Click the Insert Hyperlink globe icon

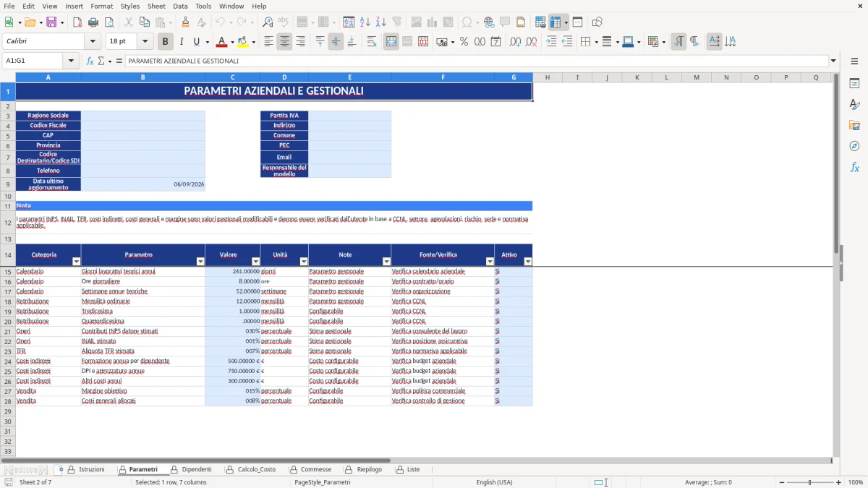489,22
